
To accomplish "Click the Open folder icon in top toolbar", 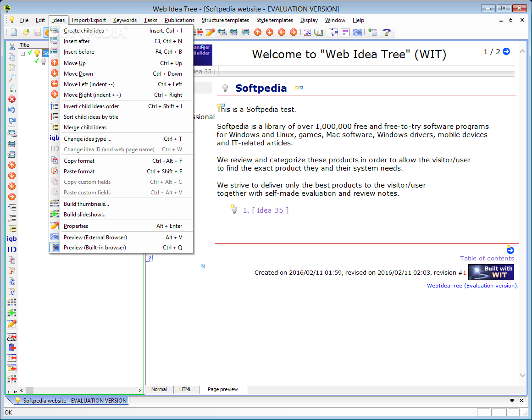I will pos(26,32).
